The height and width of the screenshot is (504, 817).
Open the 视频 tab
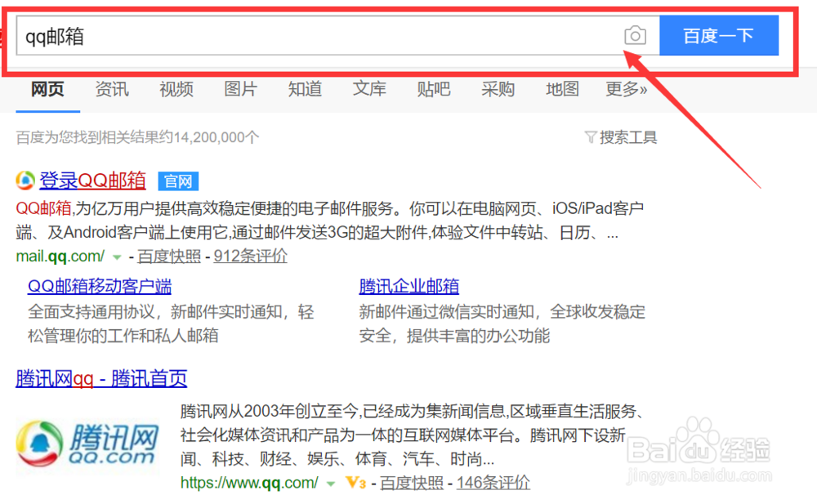(x=176, y=89)
